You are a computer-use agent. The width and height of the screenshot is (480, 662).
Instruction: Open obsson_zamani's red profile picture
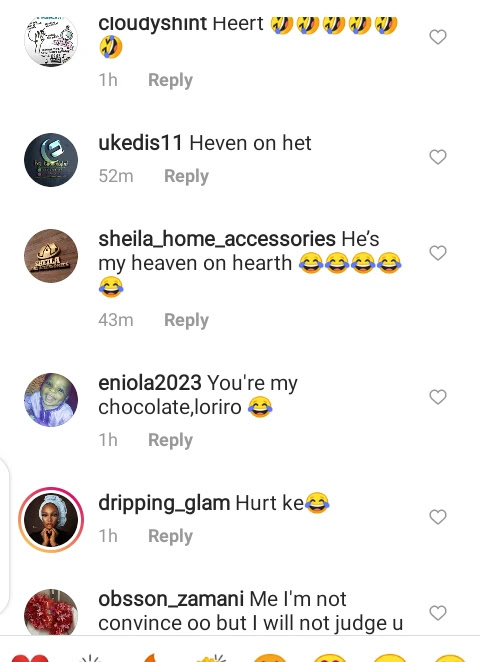[51, 612]
